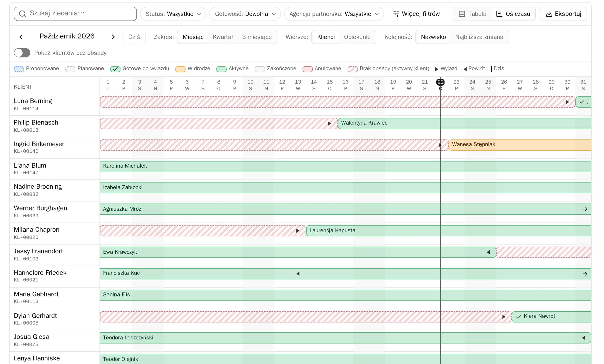Click today's date marker 22
This screenshot has width=604, height=364.
coord(440,82)
